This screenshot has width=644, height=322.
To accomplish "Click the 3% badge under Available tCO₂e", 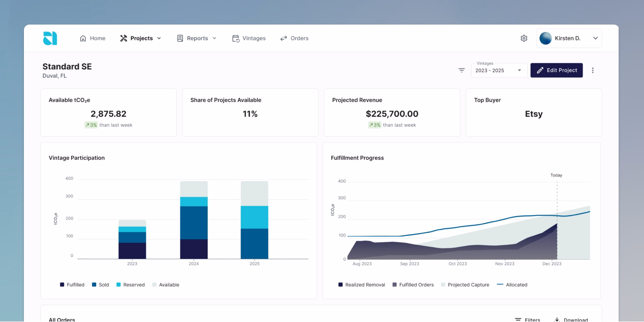I will tap(91, 125).
